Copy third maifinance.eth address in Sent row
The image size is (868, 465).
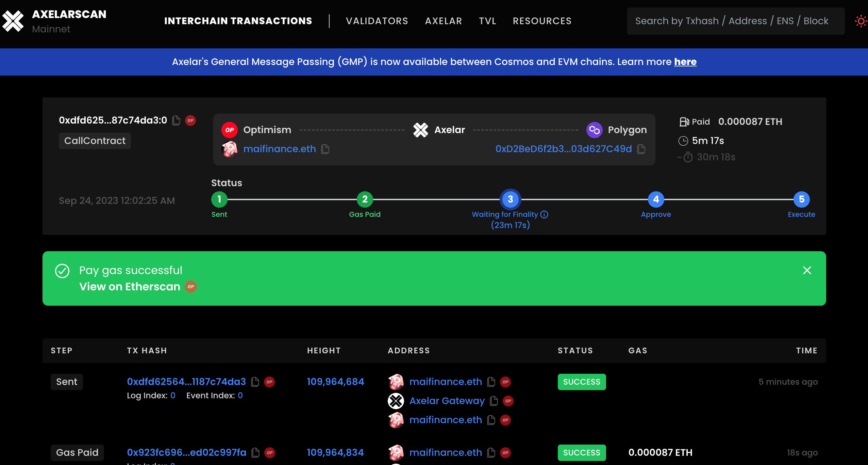click(x=491, y=420)
